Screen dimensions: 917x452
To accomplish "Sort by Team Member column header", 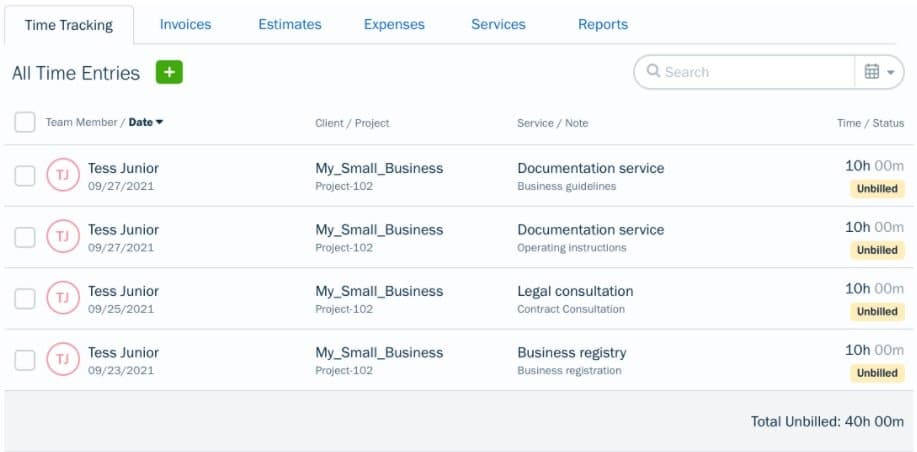I will (x=82, y=122).
